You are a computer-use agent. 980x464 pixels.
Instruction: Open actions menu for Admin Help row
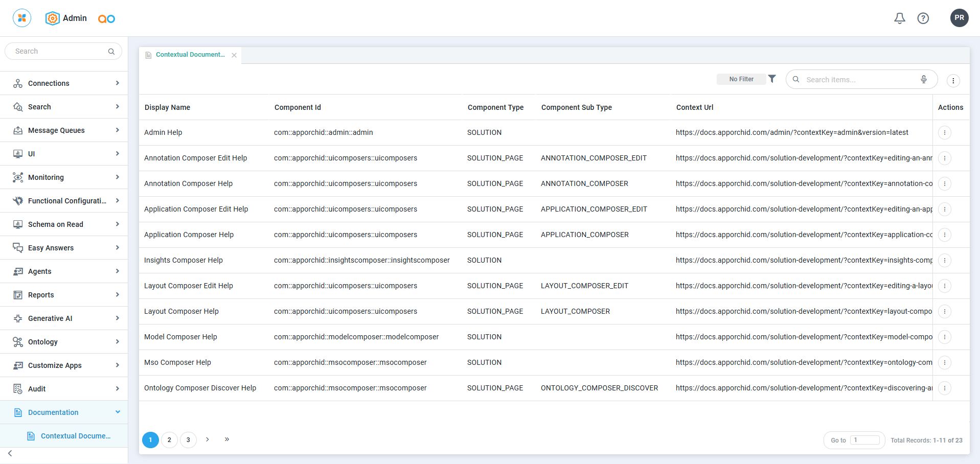point(944,132)
